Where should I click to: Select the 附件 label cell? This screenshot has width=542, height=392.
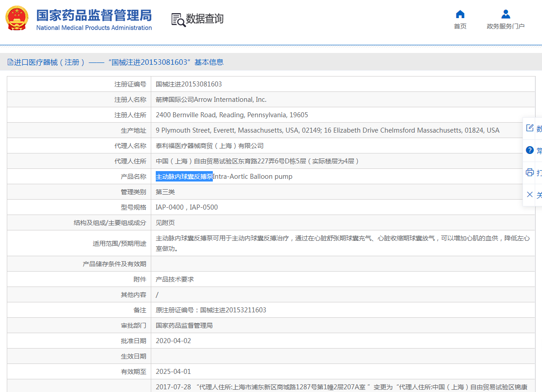pyautogui.click(x=79, y=279)
